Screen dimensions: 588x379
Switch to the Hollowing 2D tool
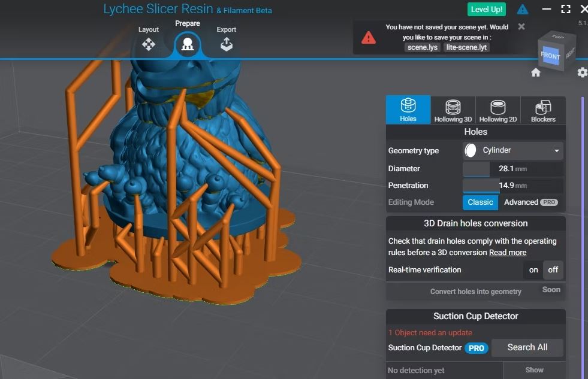pyautogui.click(x=498, y=111)
